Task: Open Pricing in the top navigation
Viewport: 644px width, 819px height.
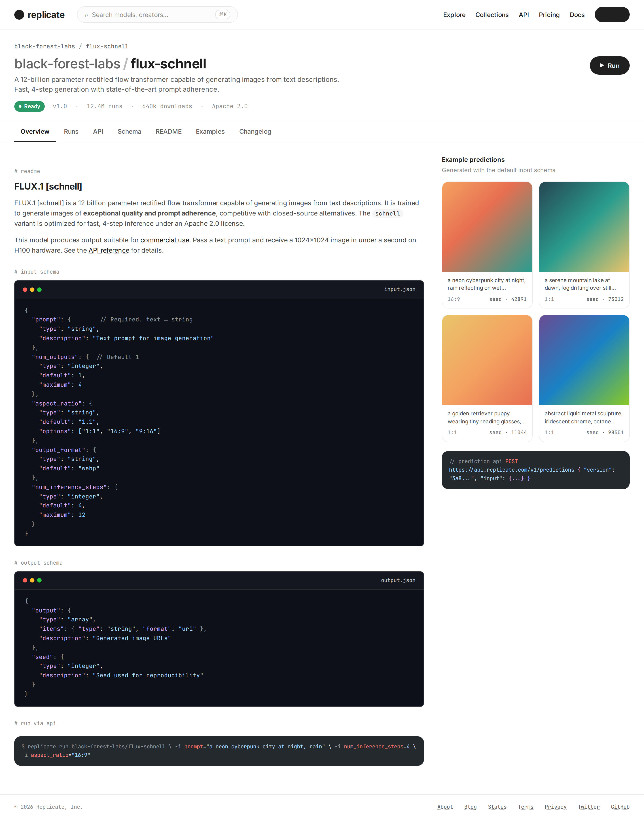Action: [x=549, y=15]
